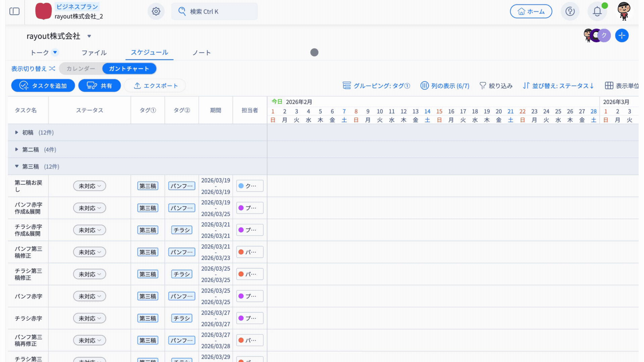The image size is (644, 362).
Task: Open 列の表示 (6/7) column settings
Action: point(445,86)
